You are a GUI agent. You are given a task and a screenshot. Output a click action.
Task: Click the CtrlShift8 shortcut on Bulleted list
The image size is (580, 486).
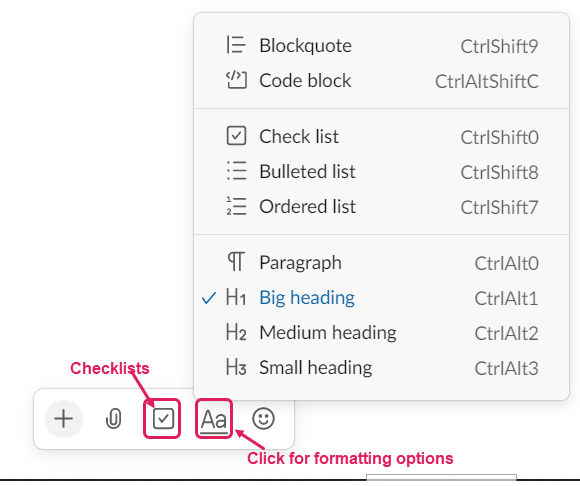pyautogui.click(x=499, y=172)
